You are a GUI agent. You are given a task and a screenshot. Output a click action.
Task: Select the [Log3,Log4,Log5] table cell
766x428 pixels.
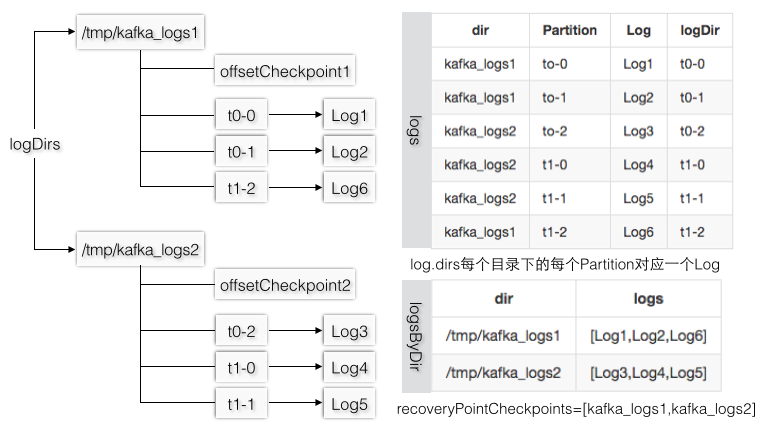coord(648,373)
